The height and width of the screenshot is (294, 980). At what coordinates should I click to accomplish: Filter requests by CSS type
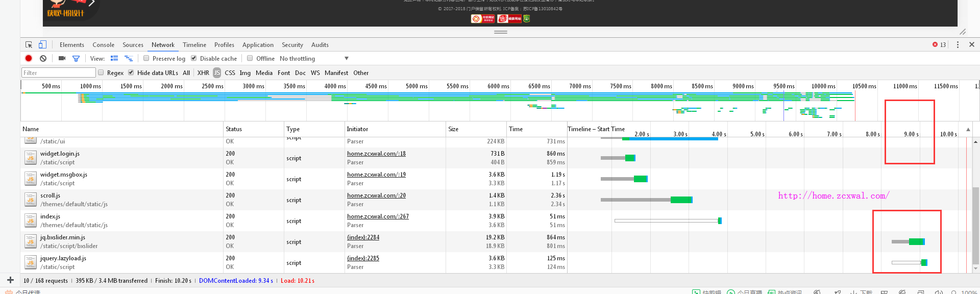point(230,73)
